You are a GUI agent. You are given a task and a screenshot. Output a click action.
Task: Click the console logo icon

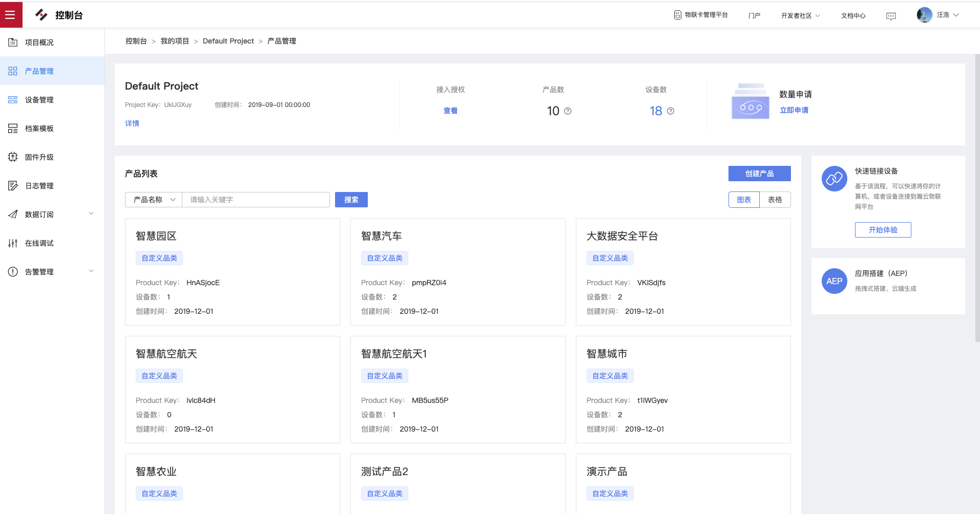pyautogui.click(x=41, y=15)
